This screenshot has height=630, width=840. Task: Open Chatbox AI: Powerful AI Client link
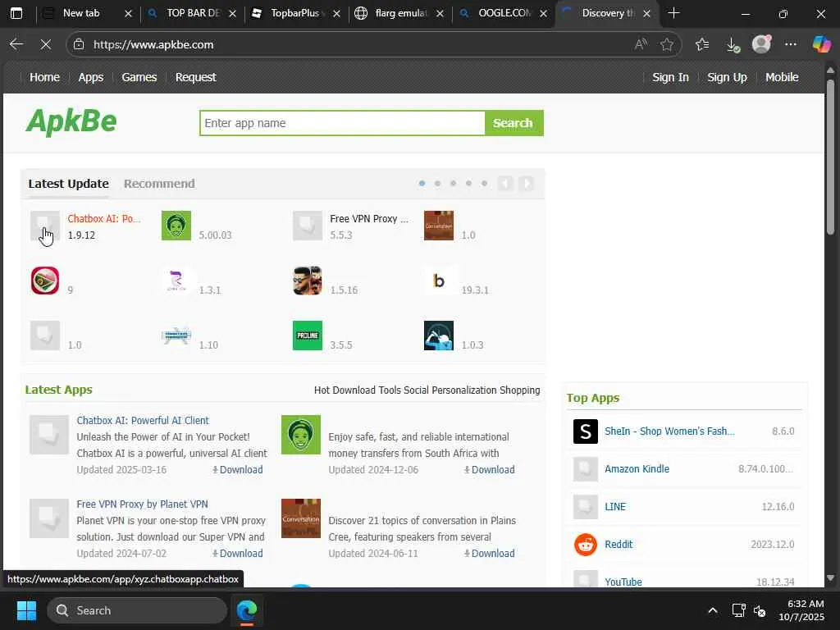click(143, 421)
